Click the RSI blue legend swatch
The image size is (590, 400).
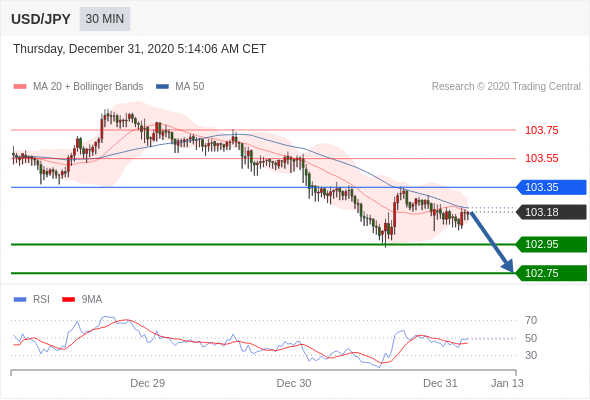[x=20, y=300]
